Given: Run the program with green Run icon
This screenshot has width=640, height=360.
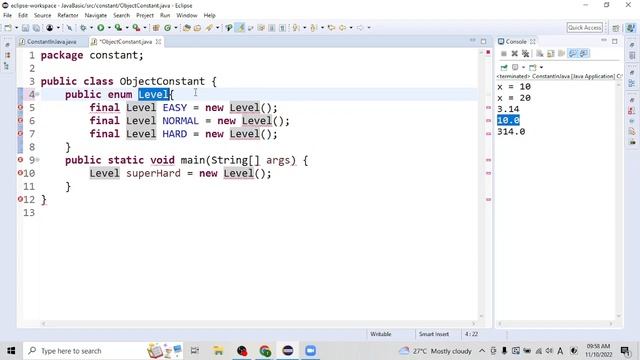Looking at the screenshot, I should pos(101,28).
